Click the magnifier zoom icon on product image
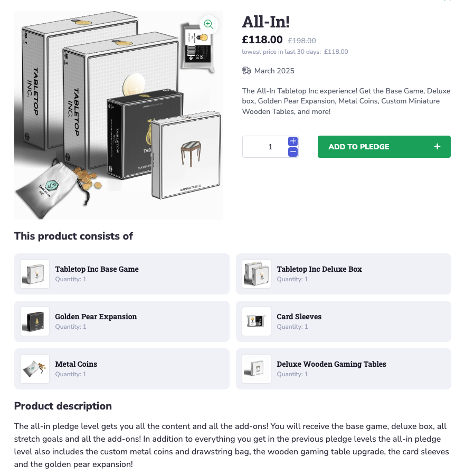The height and width of the screenshot is (476, 465). (x=208, y=24)
